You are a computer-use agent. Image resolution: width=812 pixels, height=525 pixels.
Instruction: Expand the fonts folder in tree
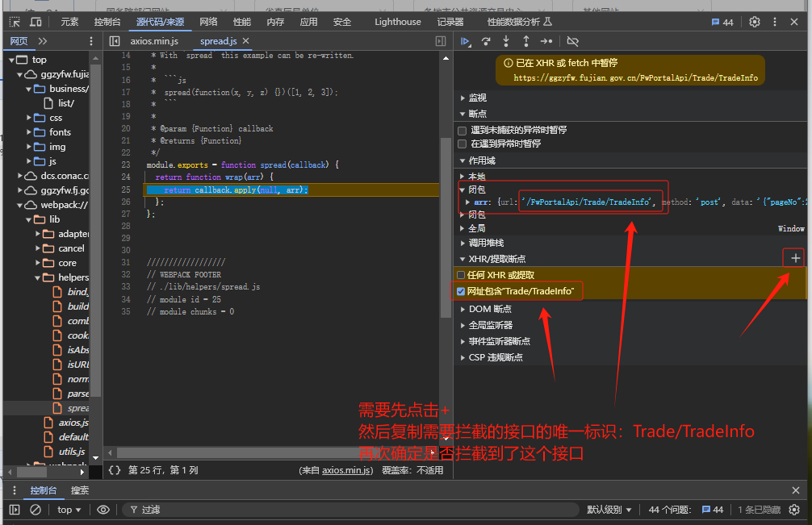point(29,132)
